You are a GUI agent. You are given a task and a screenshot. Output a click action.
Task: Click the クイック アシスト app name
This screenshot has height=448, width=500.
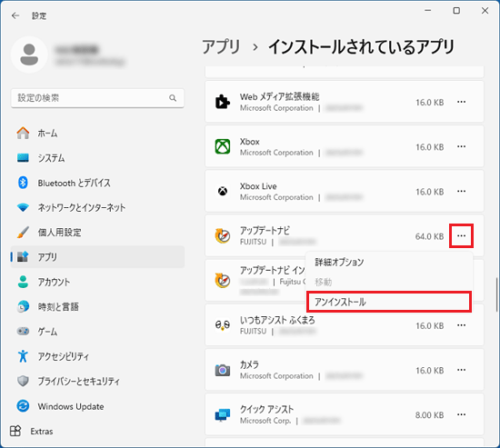click(x=266, y=409)
